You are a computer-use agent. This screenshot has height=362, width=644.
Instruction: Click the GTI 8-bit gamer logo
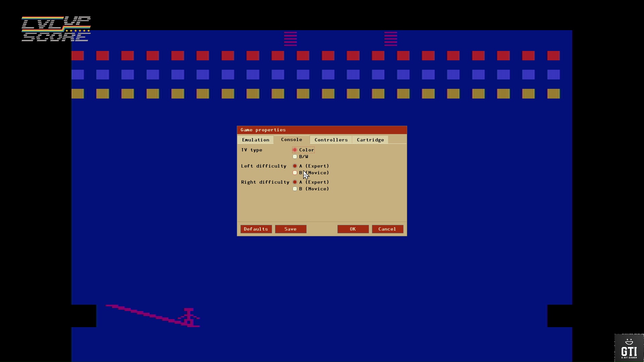pyautogui.click(x=629, y=348)
